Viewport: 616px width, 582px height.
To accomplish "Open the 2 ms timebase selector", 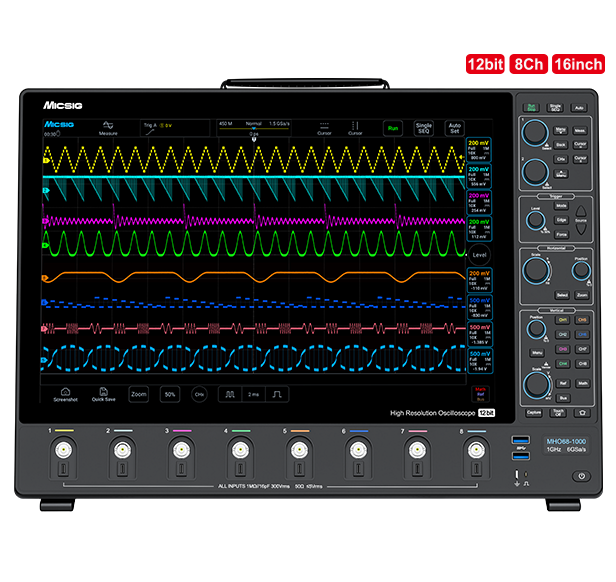I will click(254, 395).
